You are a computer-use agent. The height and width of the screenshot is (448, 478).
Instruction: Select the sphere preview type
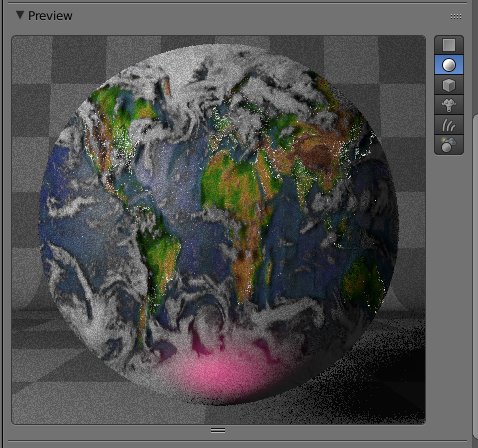pos(449,65)
